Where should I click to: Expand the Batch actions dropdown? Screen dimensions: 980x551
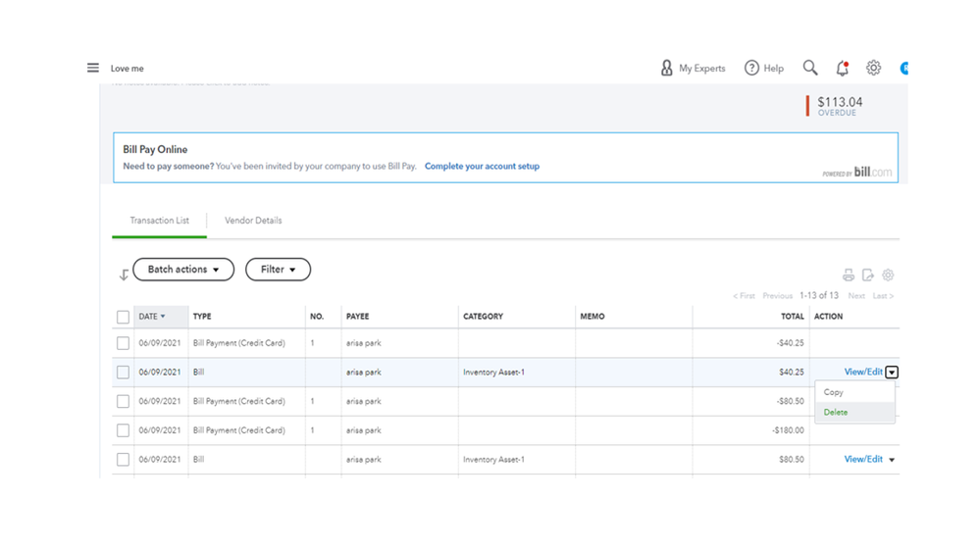click(x=183, y=270)
